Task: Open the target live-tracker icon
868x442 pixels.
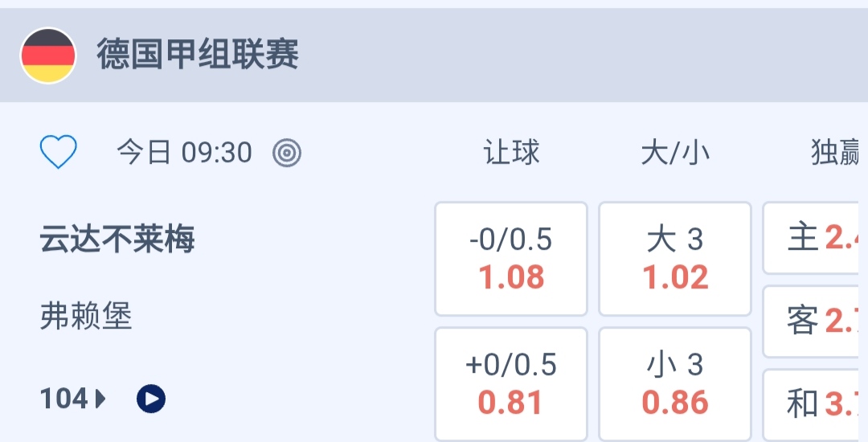Action: coord(287,152)
